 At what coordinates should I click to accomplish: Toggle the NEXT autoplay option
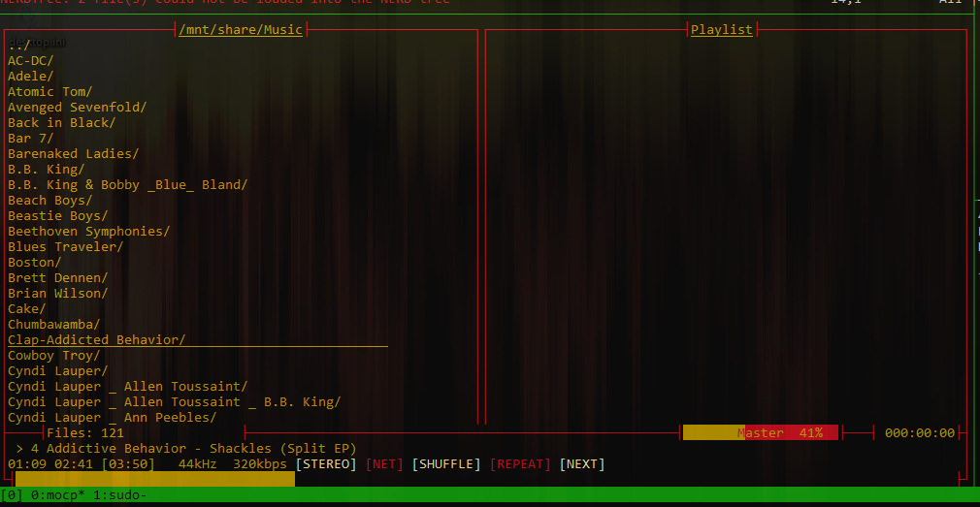[582, 464]
